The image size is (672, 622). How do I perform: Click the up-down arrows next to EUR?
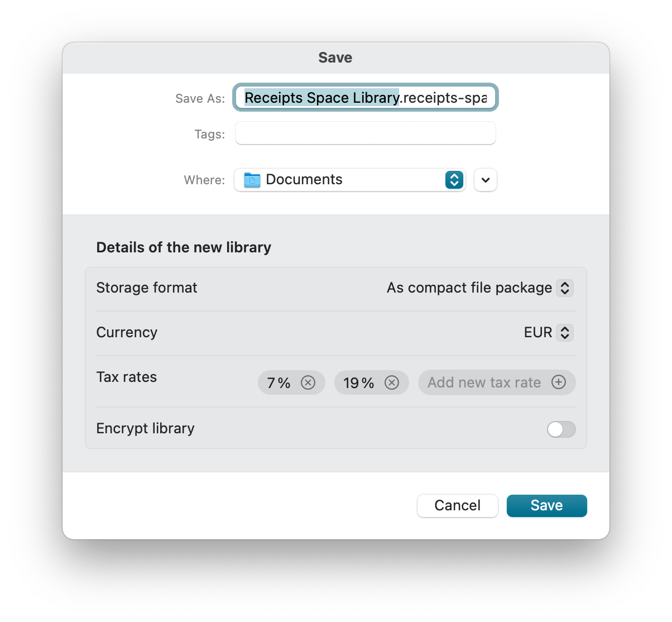[x=565, y=333]
